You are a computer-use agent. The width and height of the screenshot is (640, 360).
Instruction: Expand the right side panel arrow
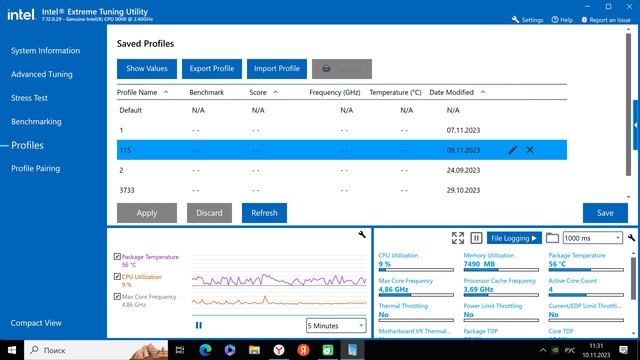point(636,125)
